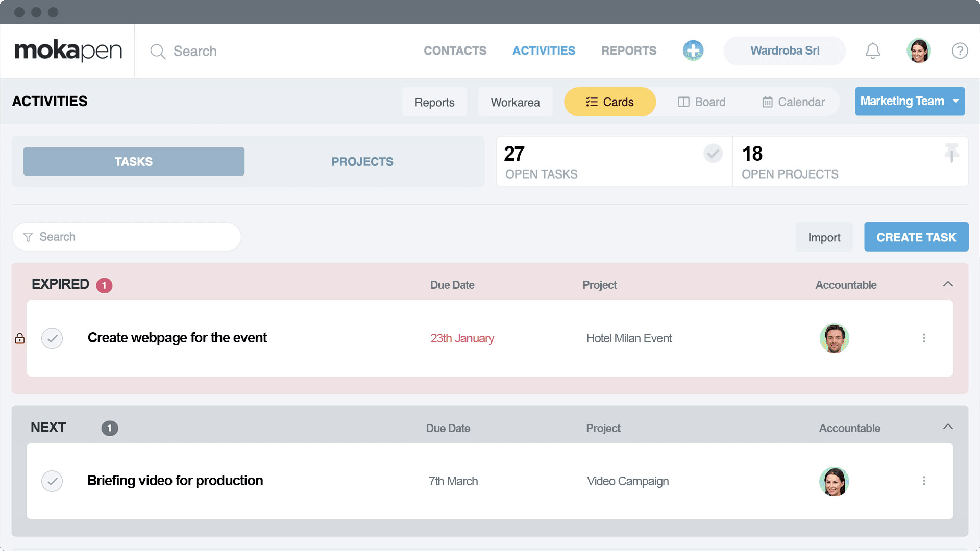Image resolution: width=980 pixels, height=551 pixels.
Task: Click into the task filter search field
Action: [126, 236]
